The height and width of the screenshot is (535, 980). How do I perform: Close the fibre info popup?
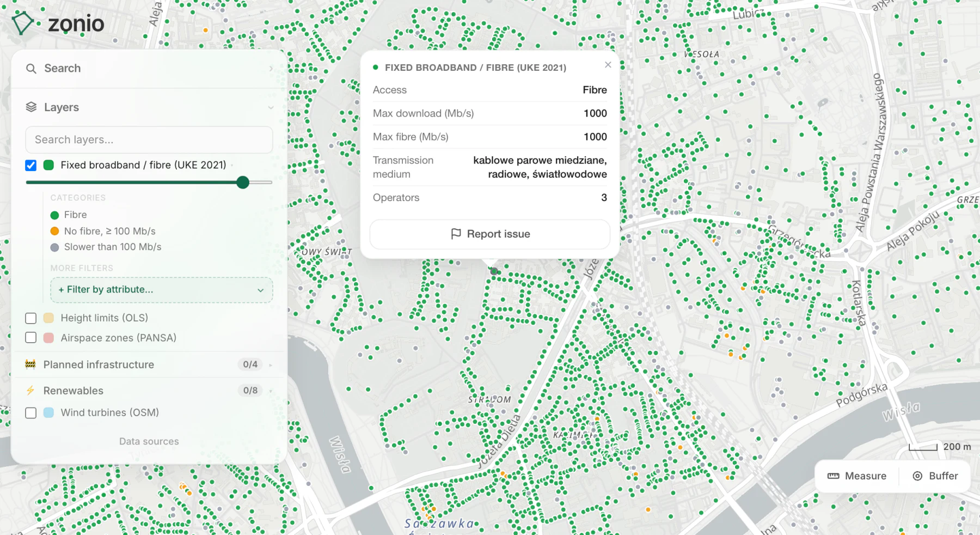tap(608, 65)
